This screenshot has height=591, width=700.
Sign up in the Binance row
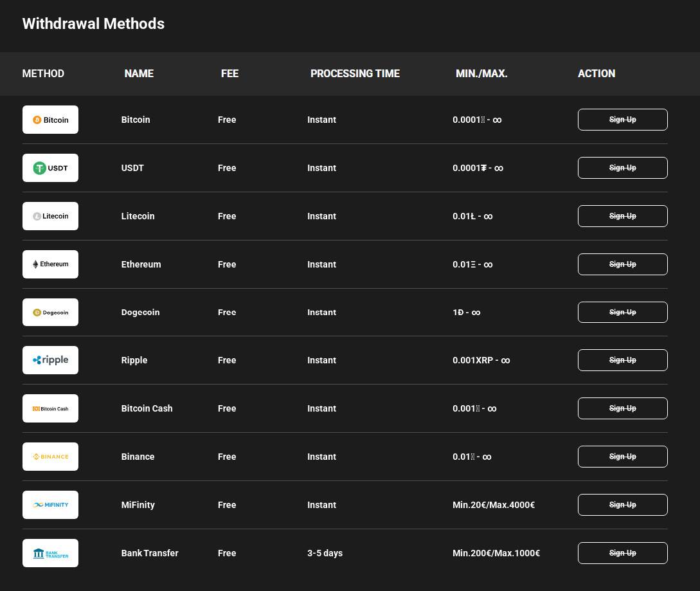click(x=623, y=457)
